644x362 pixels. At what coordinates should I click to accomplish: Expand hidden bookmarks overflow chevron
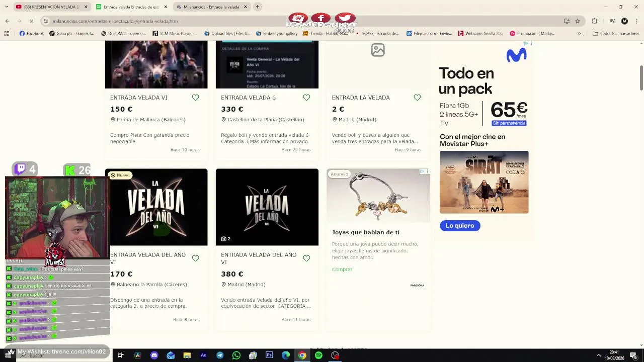[x=579, y=34]
